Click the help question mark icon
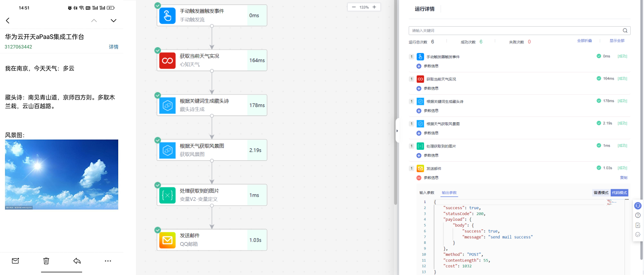This screenshot has height=275, width=644. click(638, 215)
